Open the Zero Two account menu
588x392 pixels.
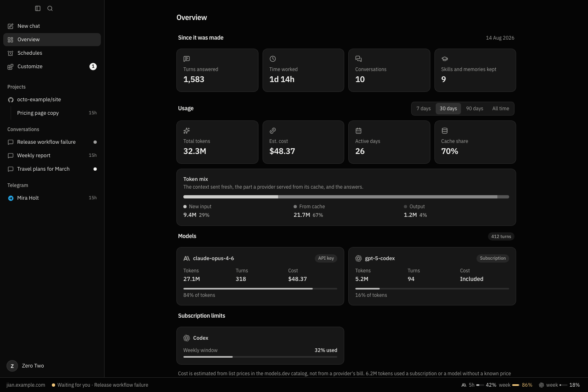click(52, 366)
